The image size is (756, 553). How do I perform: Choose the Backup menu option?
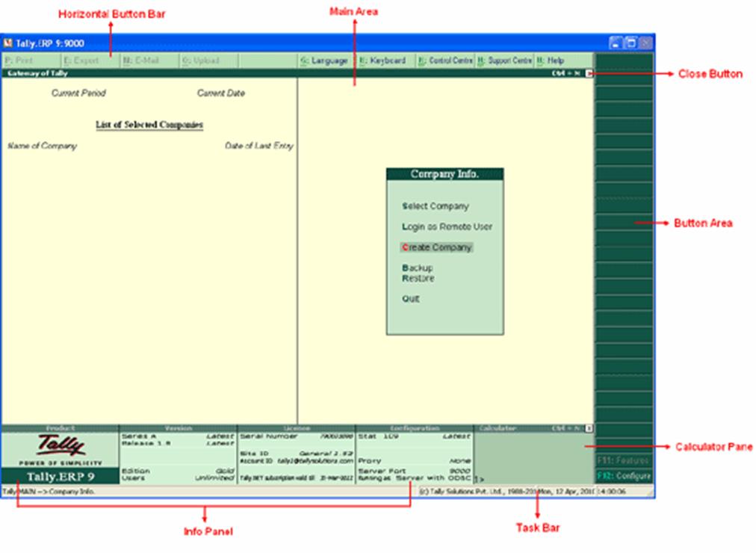(x=418, y=268)
